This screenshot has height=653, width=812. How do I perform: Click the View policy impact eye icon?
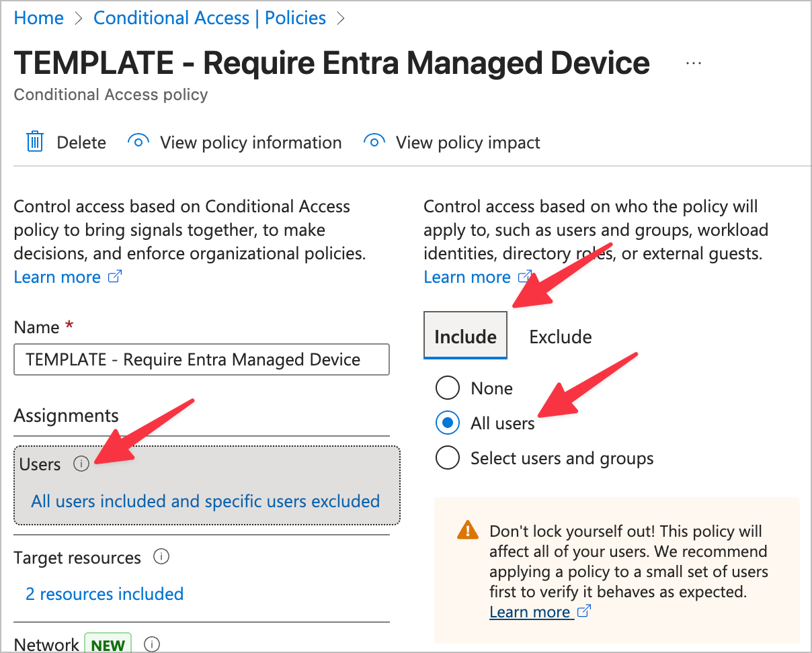pyautogui.click(x=374, y=142)
